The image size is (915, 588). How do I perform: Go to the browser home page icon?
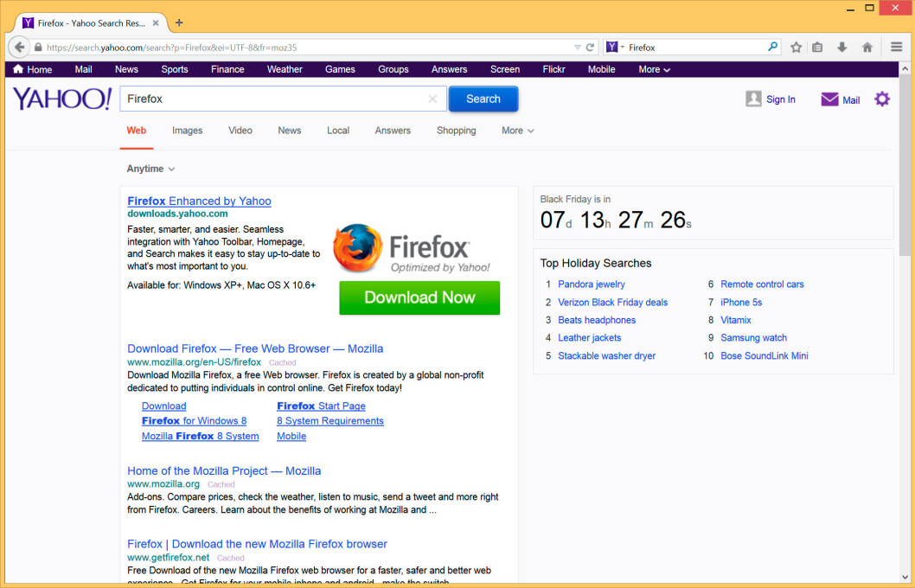tap(867, 48)
